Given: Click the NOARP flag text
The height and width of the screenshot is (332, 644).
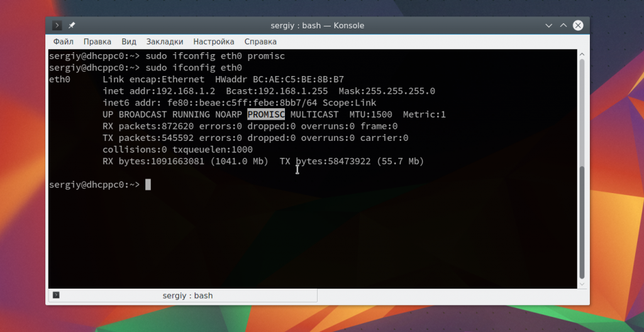Looking at the screenshot, I should point(228,114).
